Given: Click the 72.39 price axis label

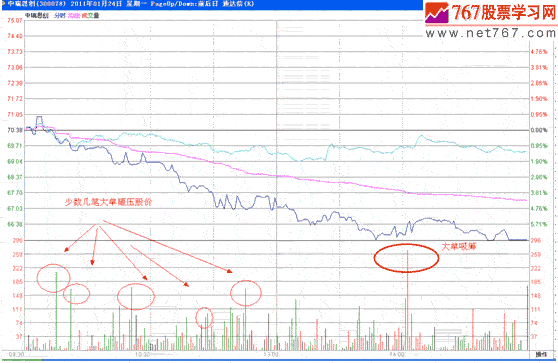Looking at the screenshot, I should pos(15,83).
